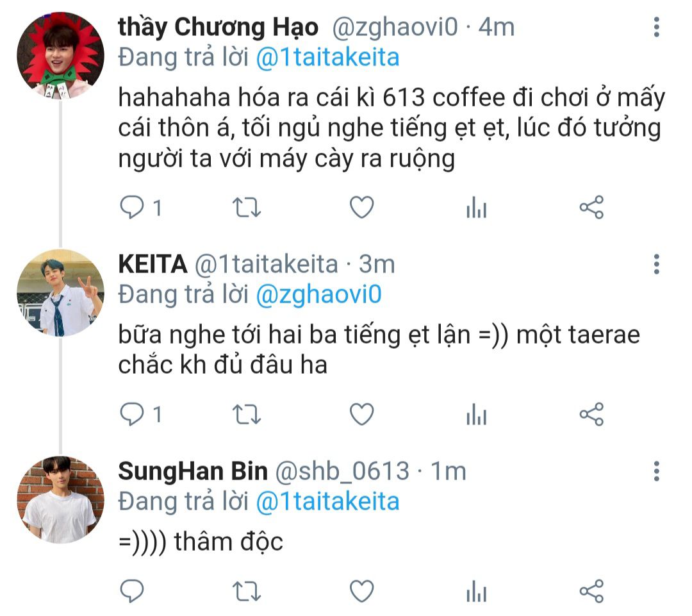
Task: Open SungHan Bin's profile picture
Action: coord(60,500)
